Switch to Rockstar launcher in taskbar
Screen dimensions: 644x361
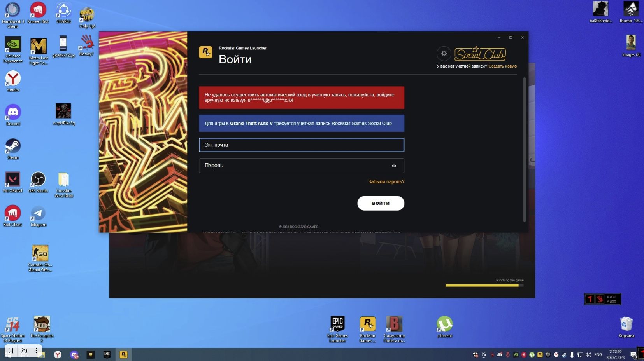[123, 354]
